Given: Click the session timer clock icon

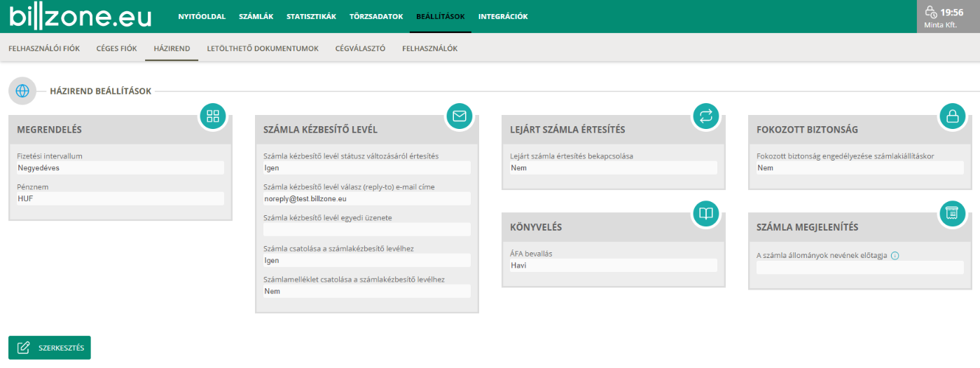Looking at the screenshot, I should pyautogui.click(x=931, y=12).
